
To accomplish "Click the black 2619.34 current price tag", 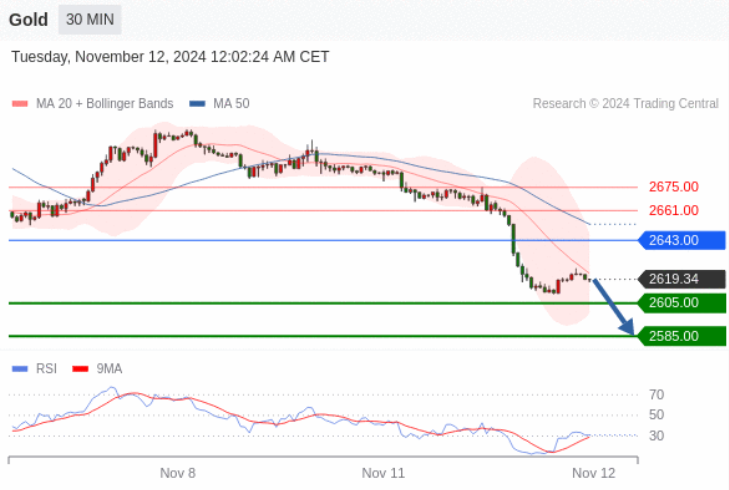I will pyautogui.click(x=682, y=279).
